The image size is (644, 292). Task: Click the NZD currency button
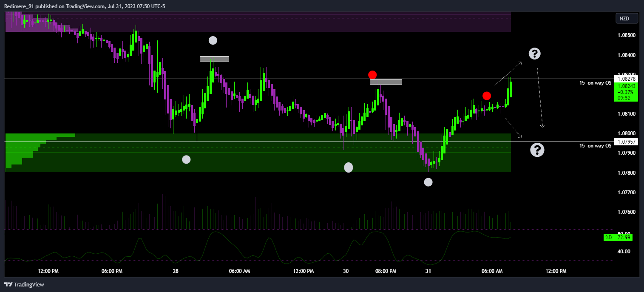point(627,18)
